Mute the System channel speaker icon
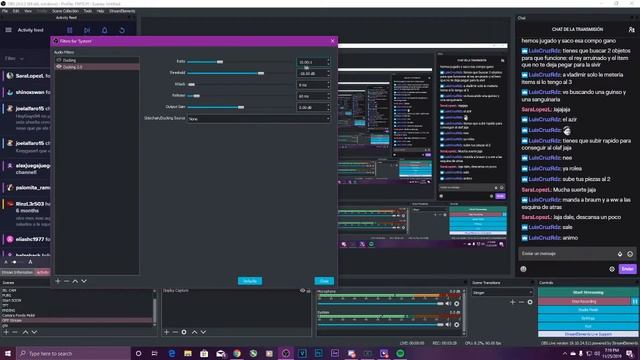Viewport: 640px width, 360px height. [x=448, y=324]
